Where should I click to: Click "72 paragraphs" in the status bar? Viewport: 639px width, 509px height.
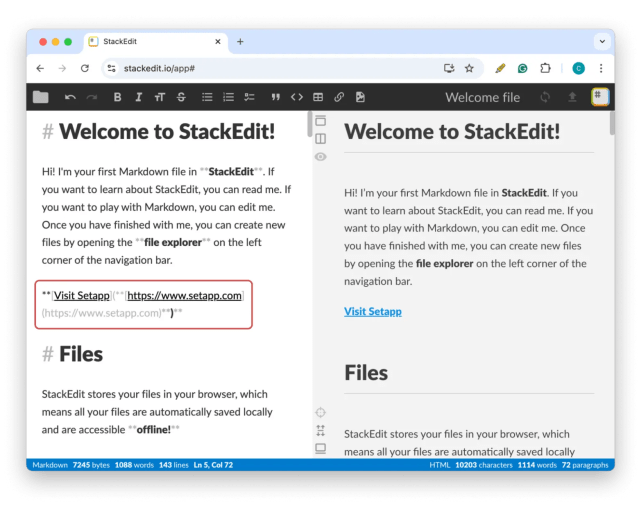(x=585, y=465)
